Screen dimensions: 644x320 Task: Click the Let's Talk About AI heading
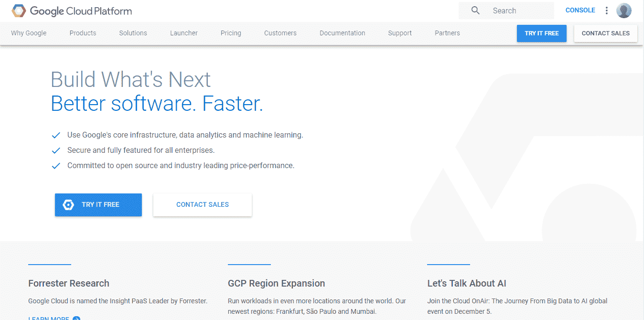[467, 283]
